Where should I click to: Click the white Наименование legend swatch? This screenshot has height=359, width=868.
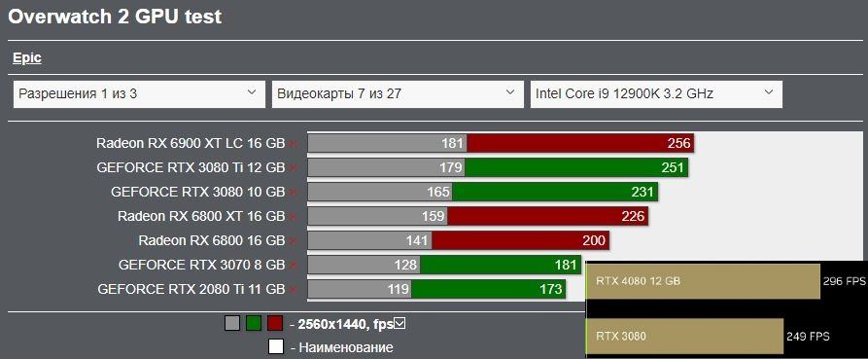276,346
